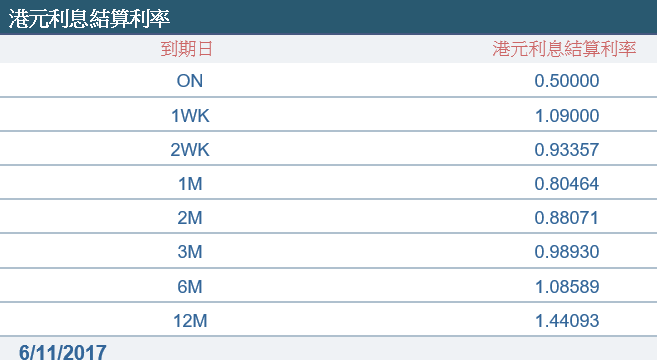Click the 2WK rate 0.93357
The height and width of the screenshot is (360, 657).
[x=567, y=150]
